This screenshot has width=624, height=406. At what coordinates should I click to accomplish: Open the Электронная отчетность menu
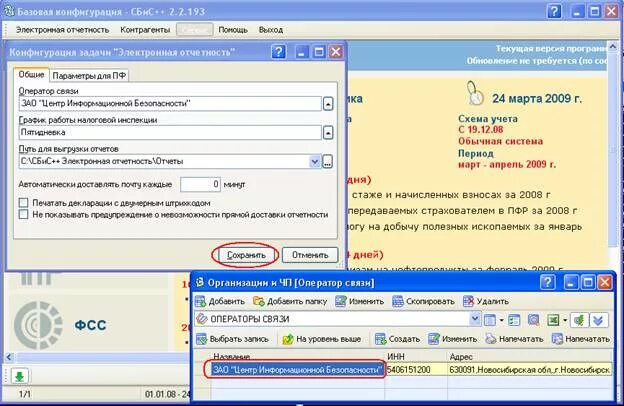[x=62, y=30]
